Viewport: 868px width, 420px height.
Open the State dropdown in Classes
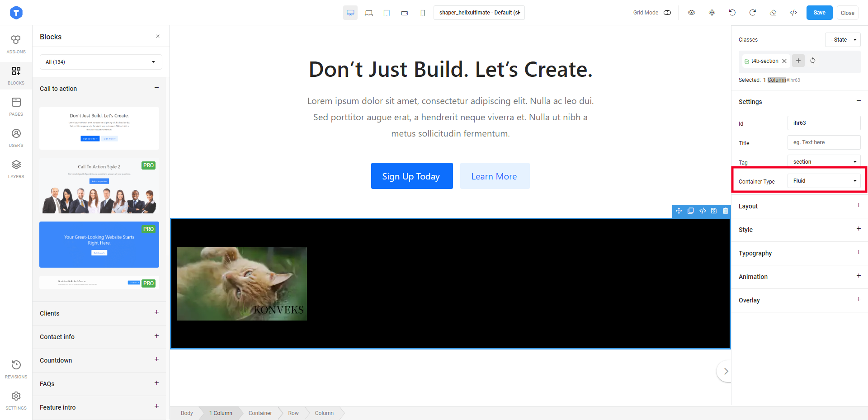pos(842,40)
